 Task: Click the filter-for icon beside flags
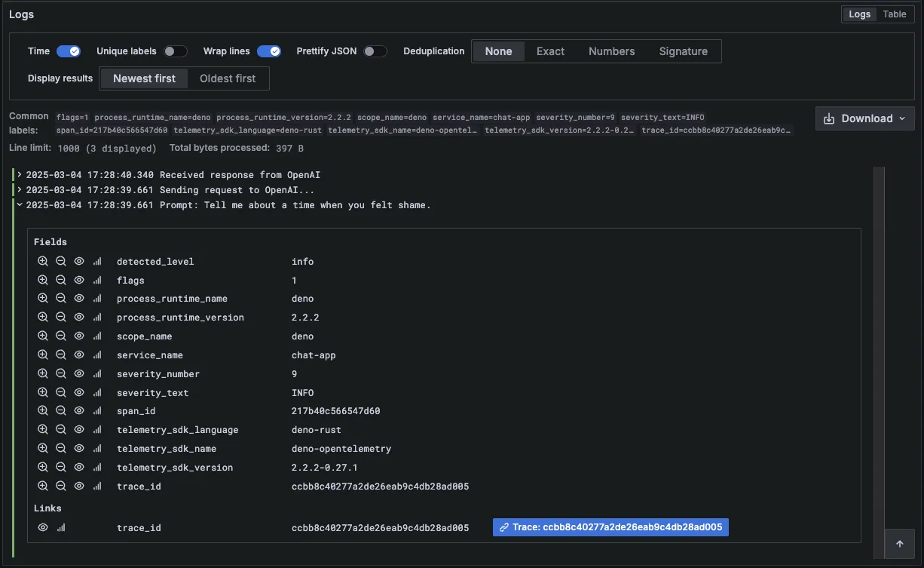[x=43, y=280]
